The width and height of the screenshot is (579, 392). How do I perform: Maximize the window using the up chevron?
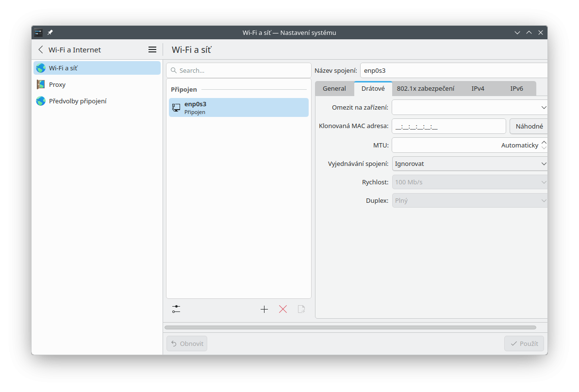pos(529,33)
